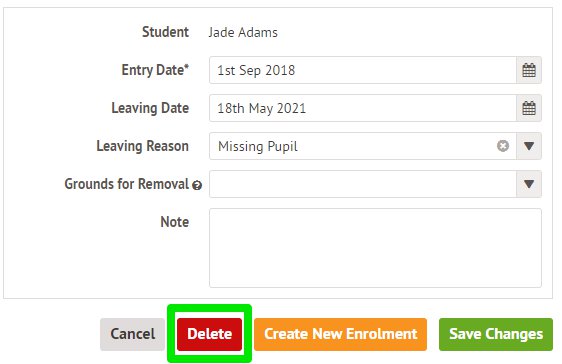Click the Leaving Reason label
Viewport: 562px width, 364px height.
pyautogui.click(x=143, y=146)
